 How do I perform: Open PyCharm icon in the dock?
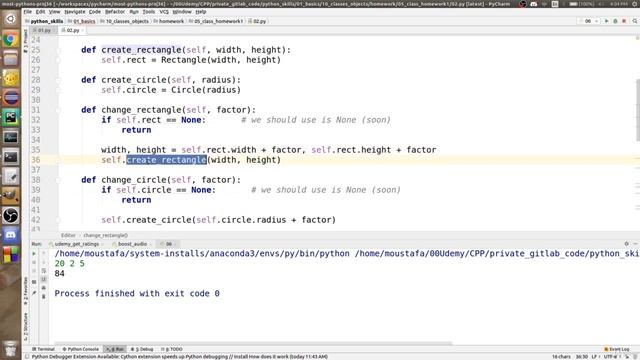(11, 118)
